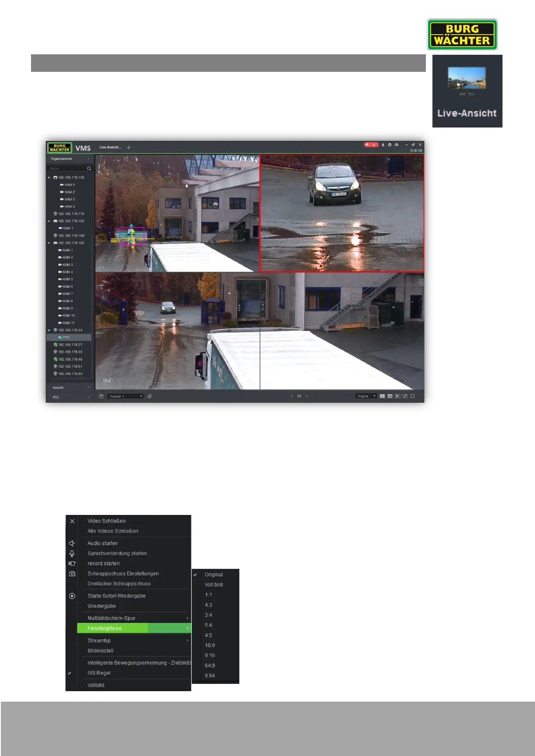
Task: Expand the PTZ panel section
Action: point(70,397)
